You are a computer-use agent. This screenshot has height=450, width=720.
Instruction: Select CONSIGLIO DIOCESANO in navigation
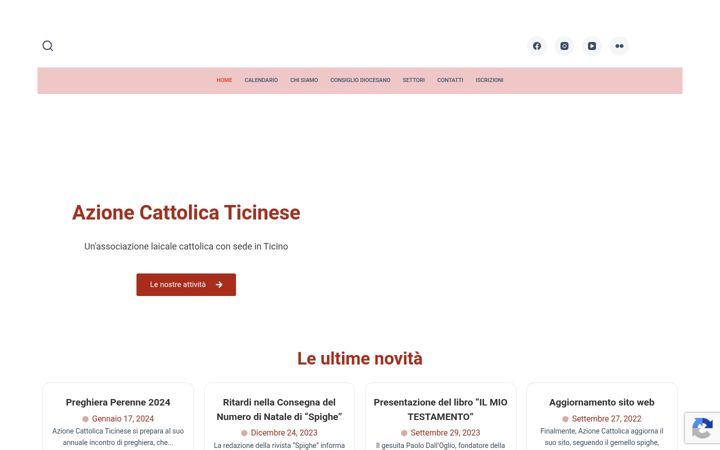pos(360,80)
